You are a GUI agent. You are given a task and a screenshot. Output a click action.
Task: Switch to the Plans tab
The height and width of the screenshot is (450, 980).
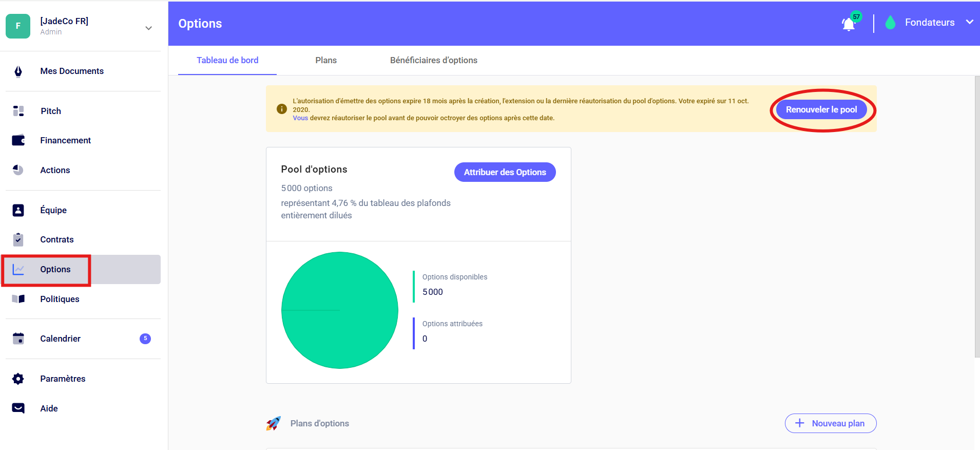[326, 61]
